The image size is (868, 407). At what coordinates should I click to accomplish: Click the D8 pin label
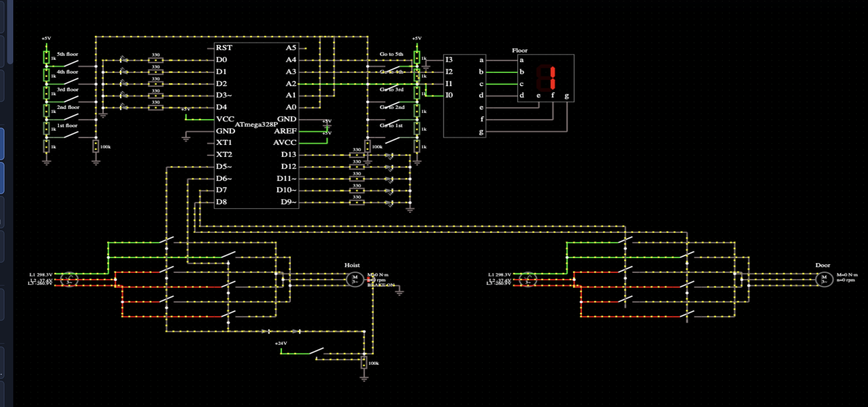tap(221, 202)
